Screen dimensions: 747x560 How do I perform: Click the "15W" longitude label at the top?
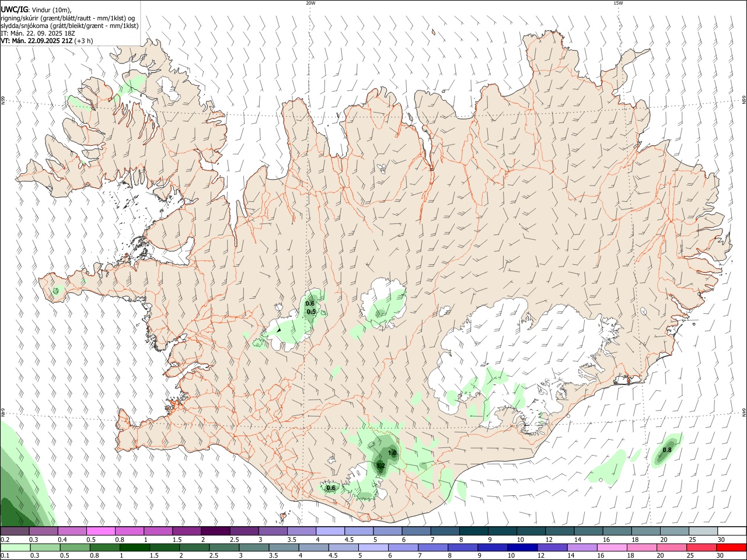[618, 3]
